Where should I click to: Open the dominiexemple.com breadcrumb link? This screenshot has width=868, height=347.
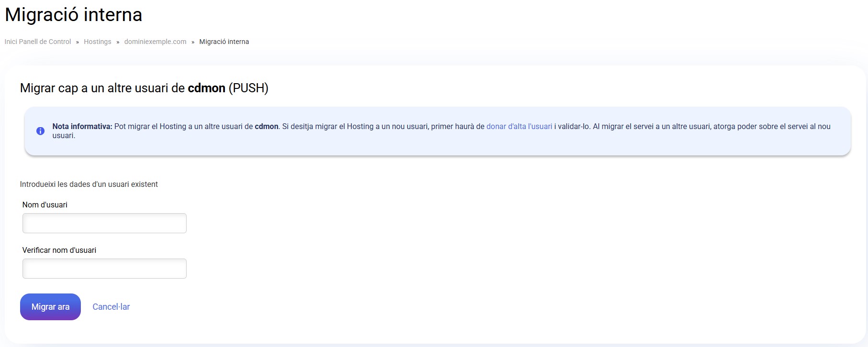pyautogui.click(x=155, y=42)
